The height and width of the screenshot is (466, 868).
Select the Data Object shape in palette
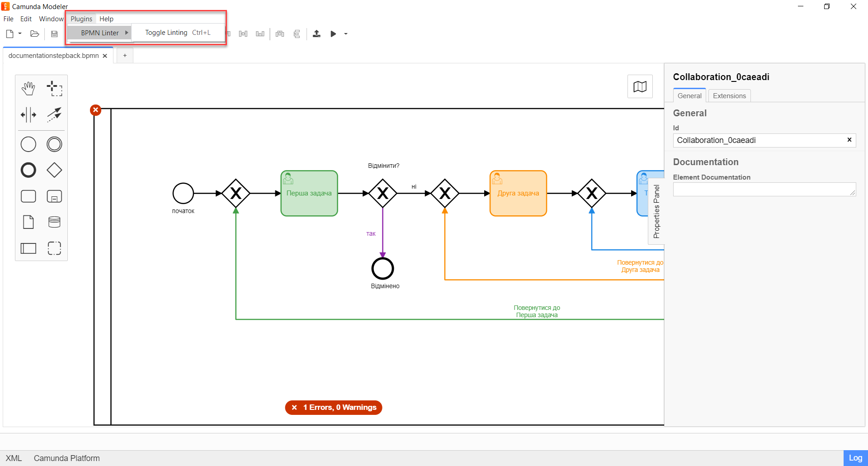(x=28, y=222)
